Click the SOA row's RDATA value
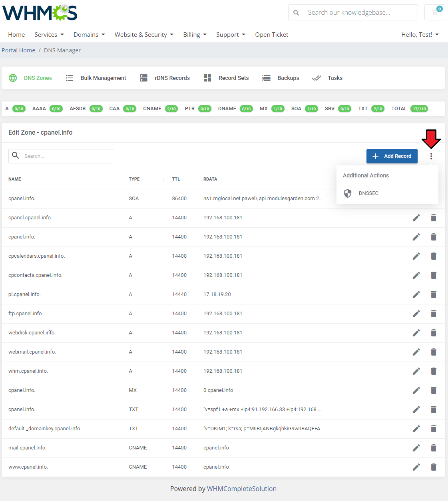 263,199
